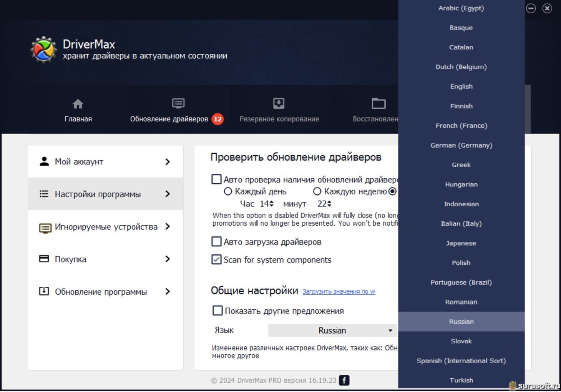The height and width of the screenshot is (392, 561).
Task: Expand the 'Обновление программы' chevron
Action: 168,291
